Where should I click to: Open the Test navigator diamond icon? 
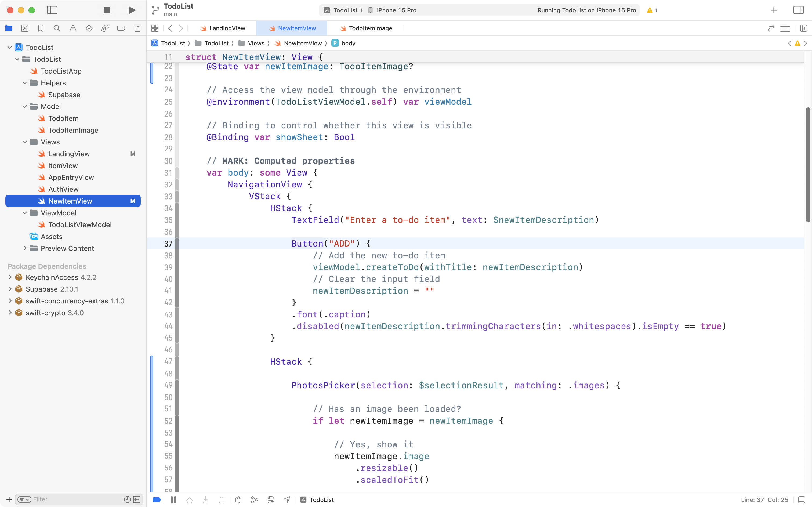pos(89,28)
